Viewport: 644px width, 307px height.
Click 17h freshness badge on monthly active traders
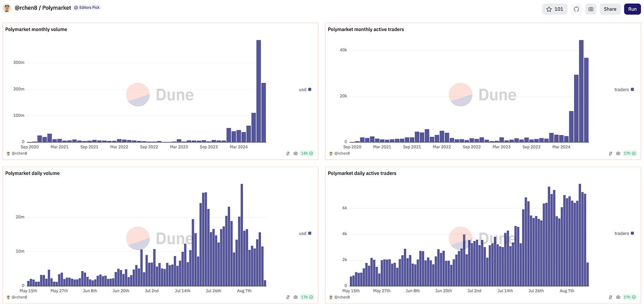coord(629,153)
